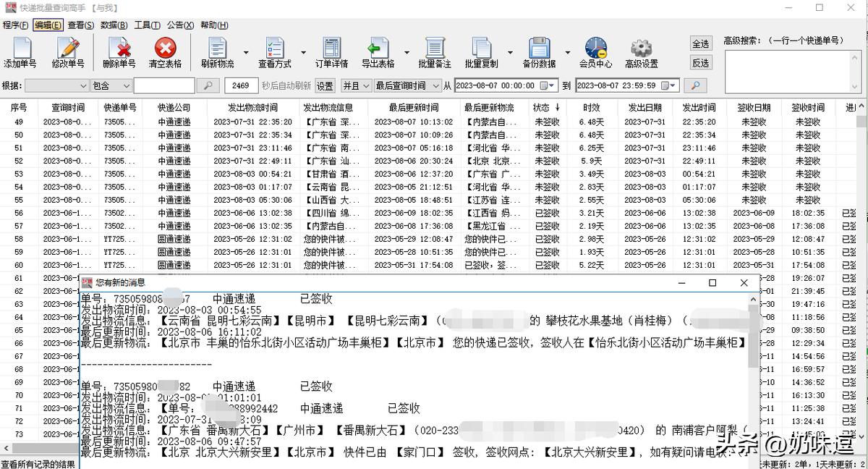Open the 包含 filter condition dropdown
Screen dimensions: 868x469
tap(112, 85)
